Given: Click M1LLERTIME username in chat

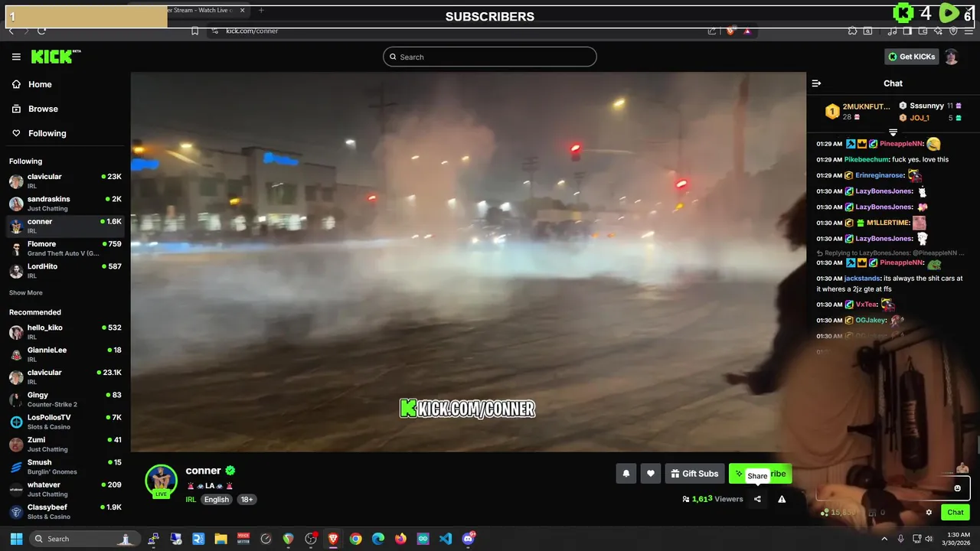Looking at the screenshot, I should (x=888, y=223).
